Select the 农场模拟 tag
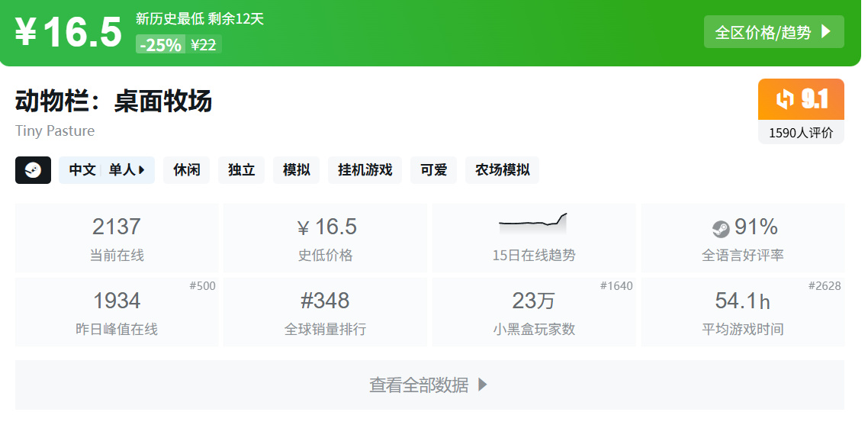Screen dimensions: 868x425 point(502,170)
